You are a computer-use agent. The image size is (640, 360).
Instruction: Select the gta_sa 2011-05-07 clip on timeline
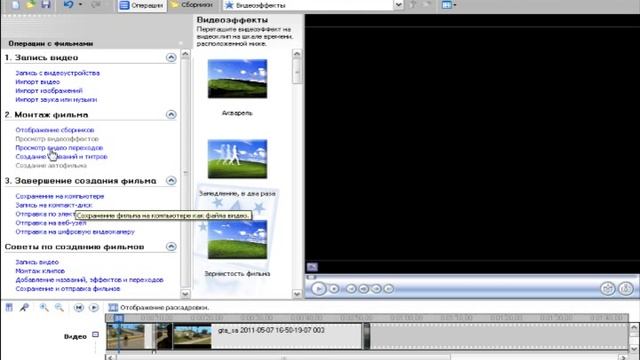tap(267, 336)
